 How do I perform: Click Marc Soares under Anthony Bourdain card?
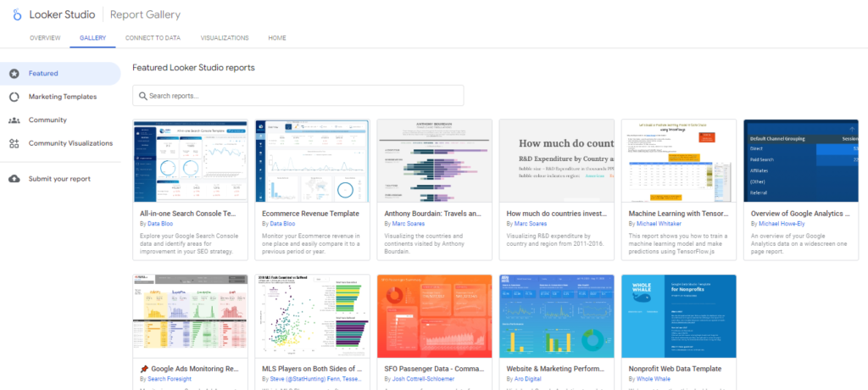(x=408, y=224)
